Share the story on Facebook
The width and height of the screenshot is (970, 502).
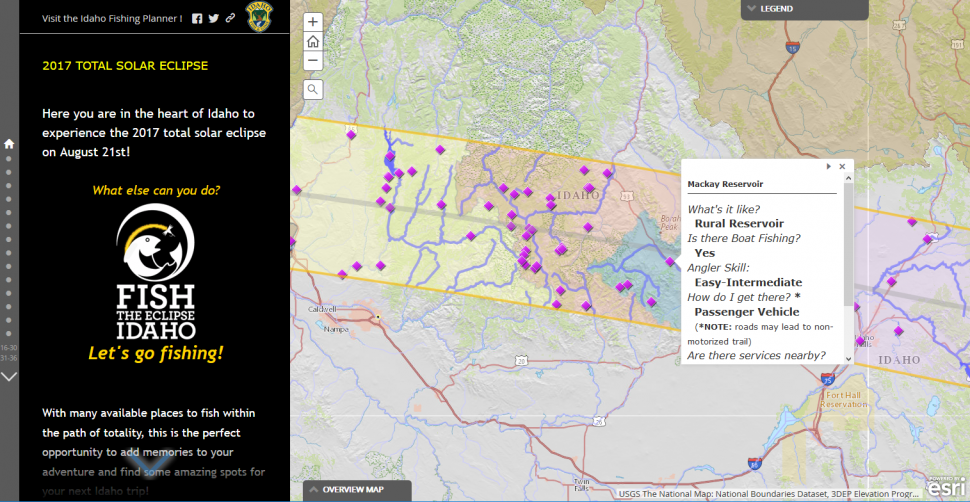point(197,18)
